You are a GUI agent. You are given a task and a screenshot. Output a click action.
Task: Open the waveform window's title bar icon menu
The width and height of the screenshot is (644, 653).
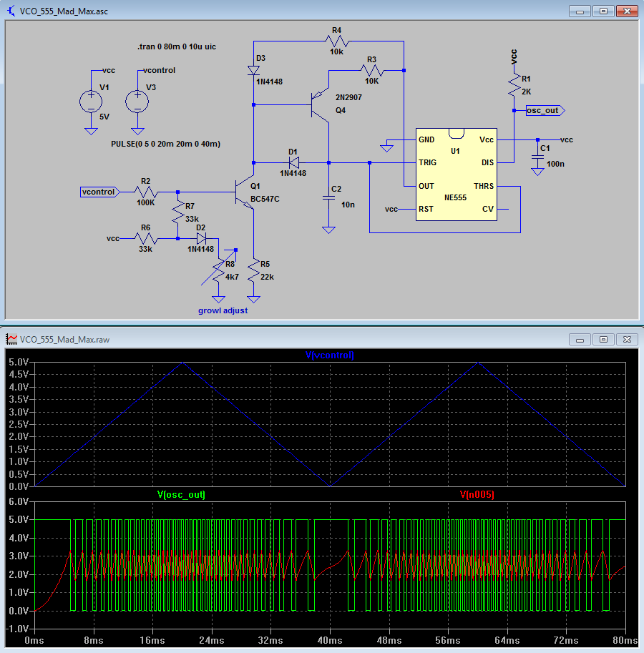point(11,340)
